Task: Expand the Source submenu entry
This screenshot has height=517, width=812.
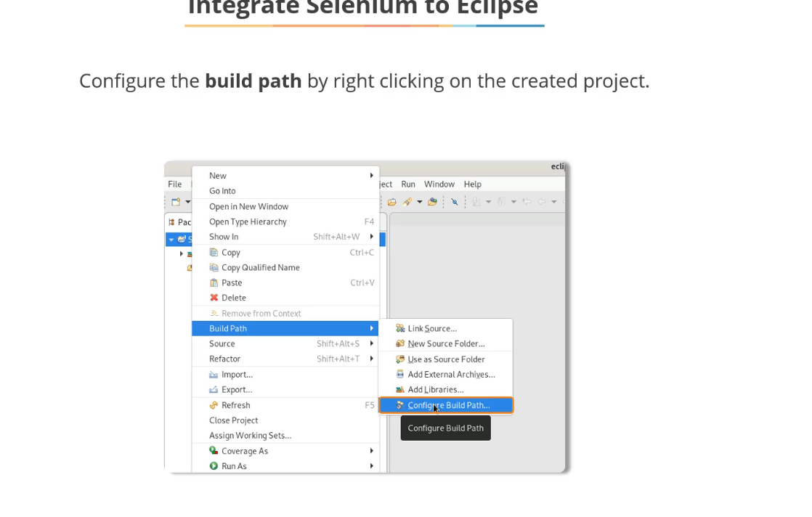Action: [285, 343]
